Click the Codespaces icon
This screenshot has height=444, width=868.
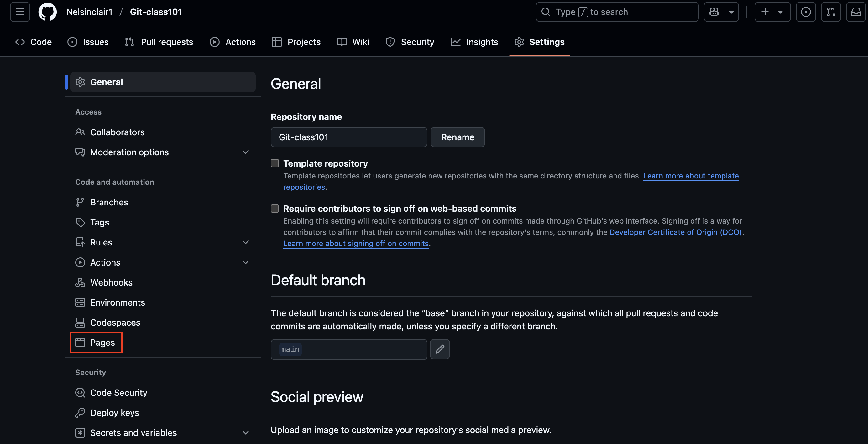point(80,323)
